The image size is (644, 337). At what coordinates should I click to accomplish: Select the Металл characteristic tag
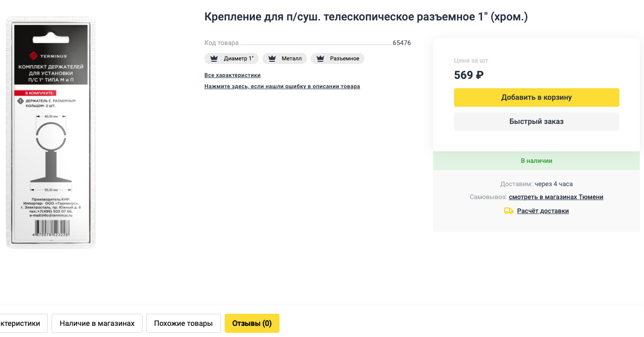click(x=285, y=58)
